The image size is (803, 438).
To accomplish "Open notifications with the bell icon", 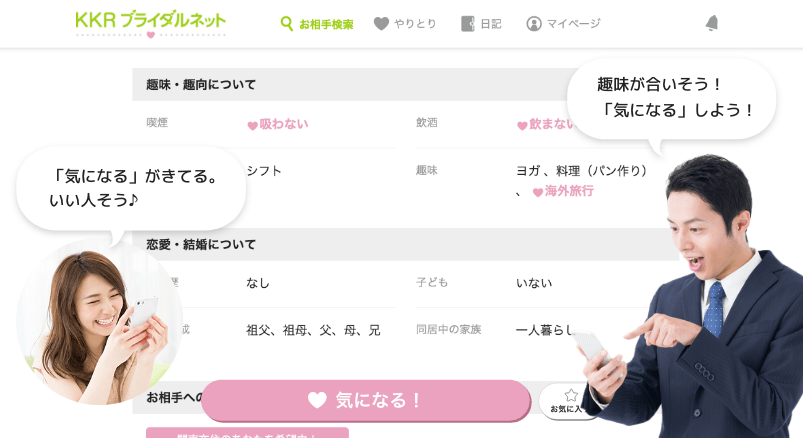I will [712, 23].
